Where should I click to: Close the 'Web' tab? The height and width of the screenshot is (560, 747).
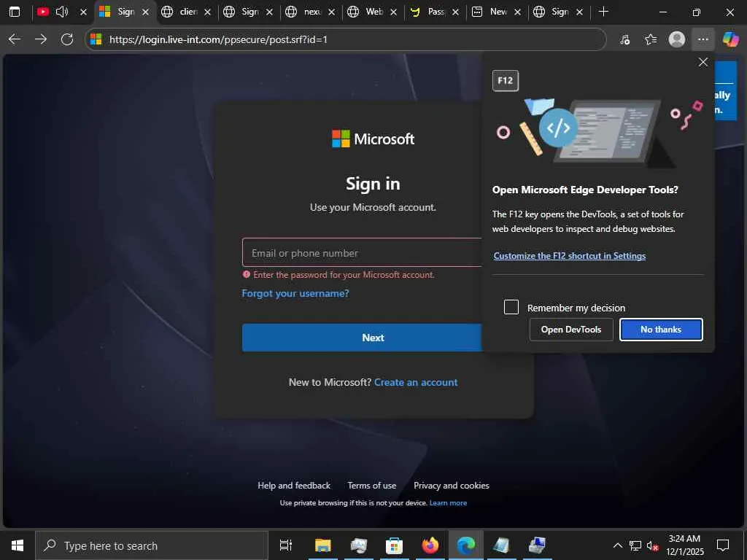[x=393, y=12]
